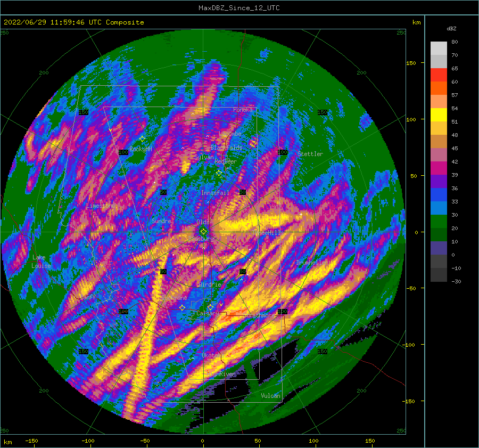Click the -30 value on dBZ legend

(456, 281)
